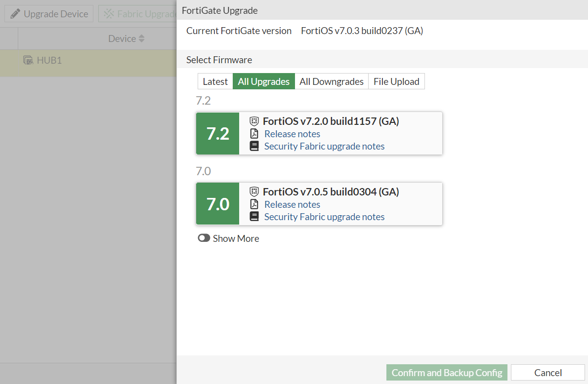The image size is (588, 384).
Task: Click the PDF icon beside 7.0.5 Release notes
Action: [x=254, y=204]
